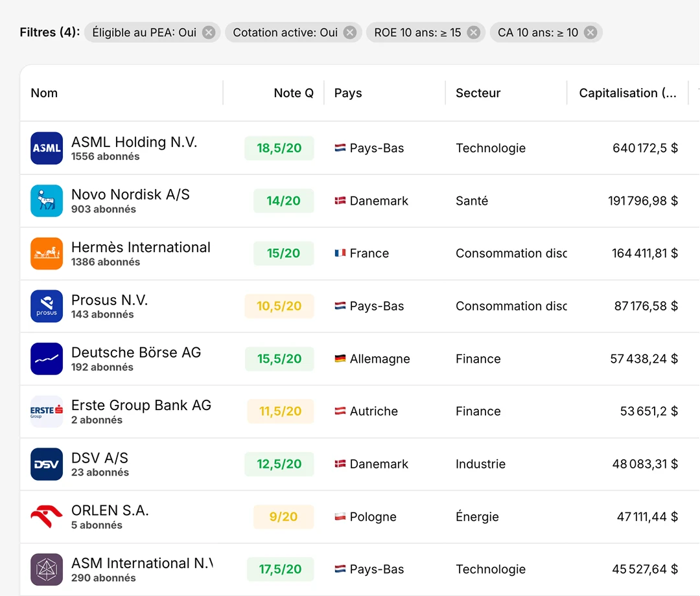700x596 pixels.
Task: Click the Hermès International logo icon
Action: 47,253
